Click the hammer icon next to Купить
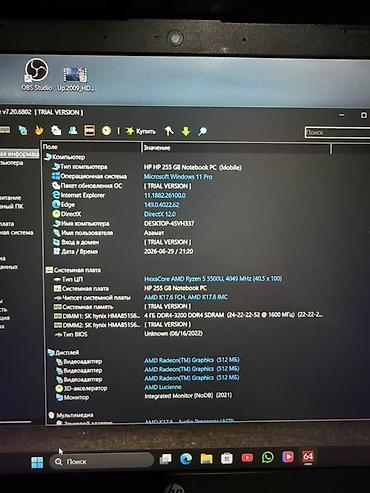 click(x=169, y=131)
